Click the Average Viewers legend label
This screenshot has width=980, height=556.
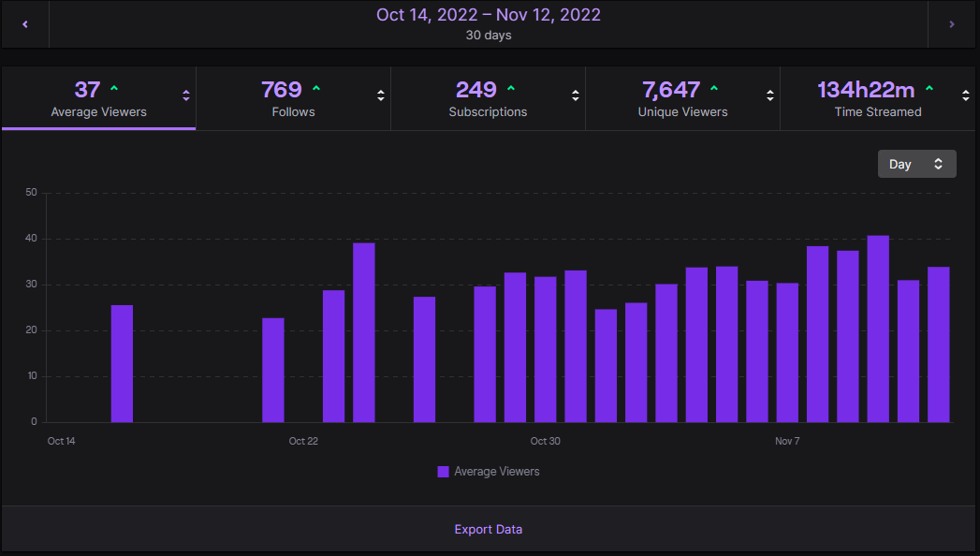pyautogui.click(x=497, y=472)
